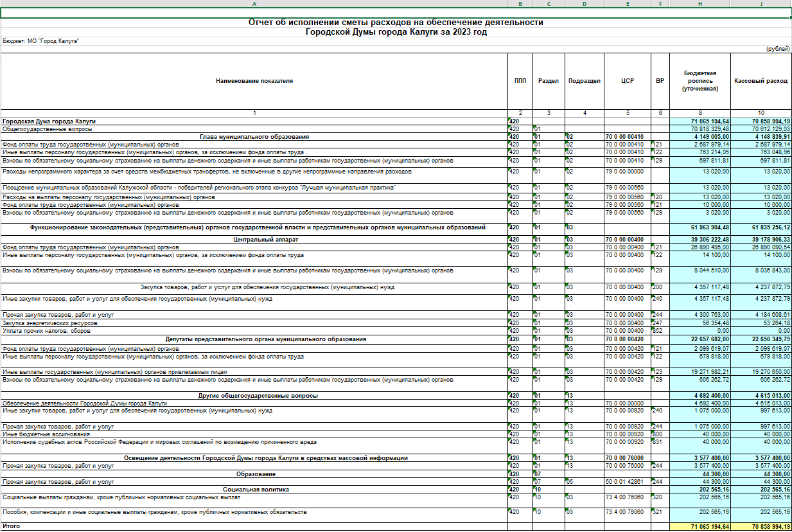Select the 'Итого' label cell
The width and height of the screenshot is (792, 532).
[x=12, y=526]
